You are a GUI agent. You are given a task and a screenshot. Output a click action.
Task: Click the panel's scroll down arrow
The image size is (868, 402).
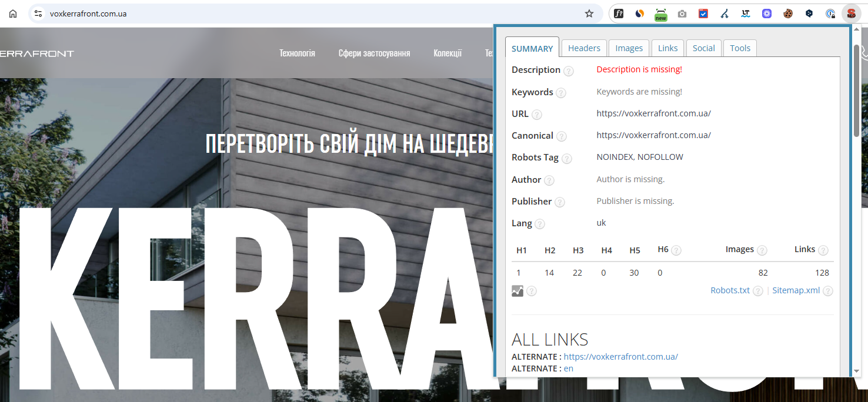pos(856,371)
